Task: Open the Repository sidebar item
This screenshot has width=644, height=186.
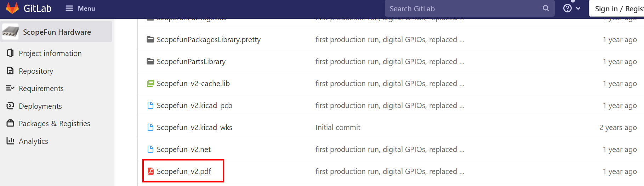Action: click(36, 71)
